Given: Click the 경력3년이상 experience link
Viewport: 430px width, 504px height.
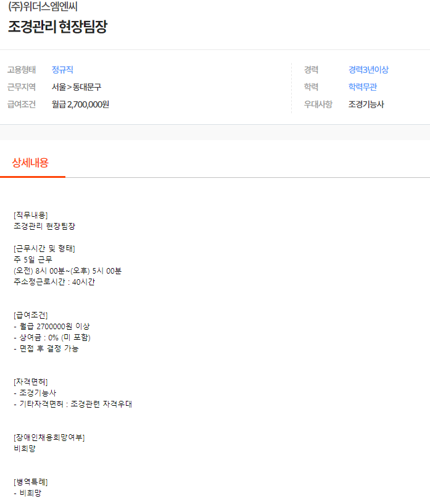Looking at the screenshot, I should point(369,70).
